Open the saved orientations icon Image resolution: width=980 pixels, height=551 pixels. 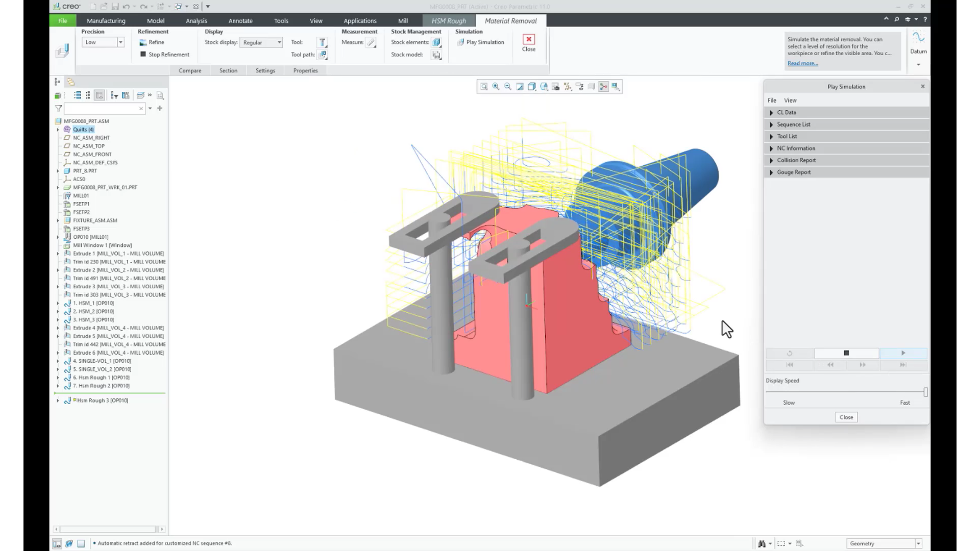[x=544, y=87]
